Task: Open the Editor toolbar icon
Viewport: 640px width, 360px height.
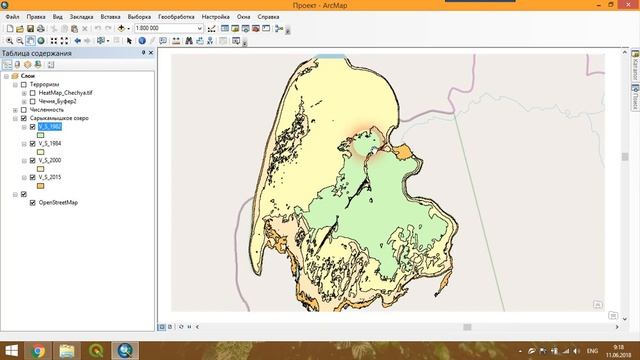Action: (211, 29)
